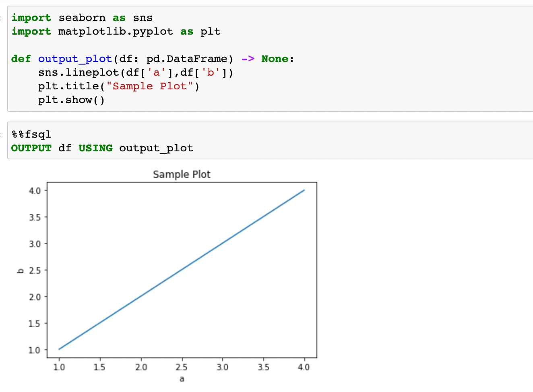533x392 pixels.
Task: Click the plt.title("Sample Plot") code line
Action: (119, 86)
